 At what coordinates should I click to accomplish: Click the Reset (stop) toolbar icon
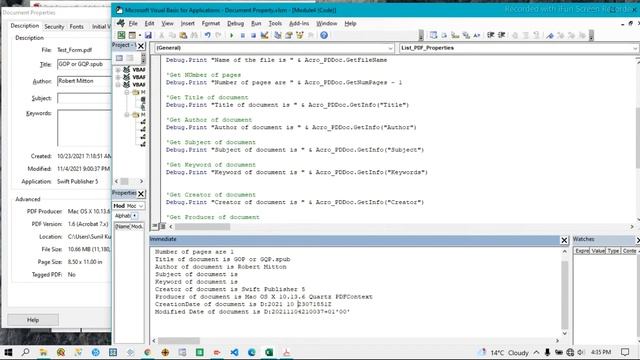pos(253,36)
